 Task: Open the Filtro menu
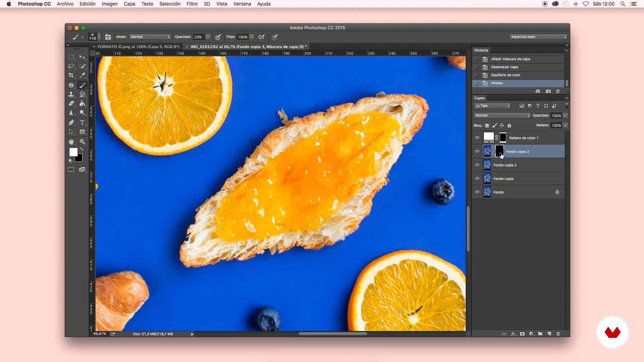click(192, 4)
